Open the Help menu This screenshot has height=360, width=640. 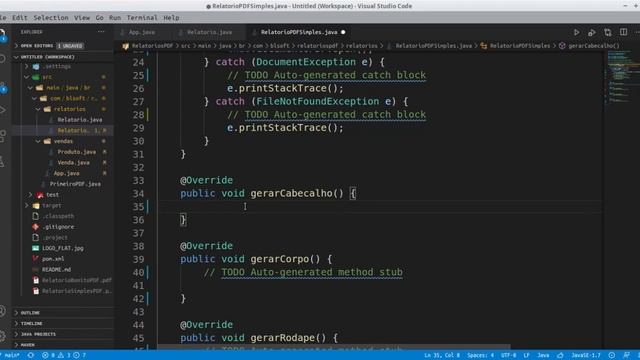pos(171,18)
